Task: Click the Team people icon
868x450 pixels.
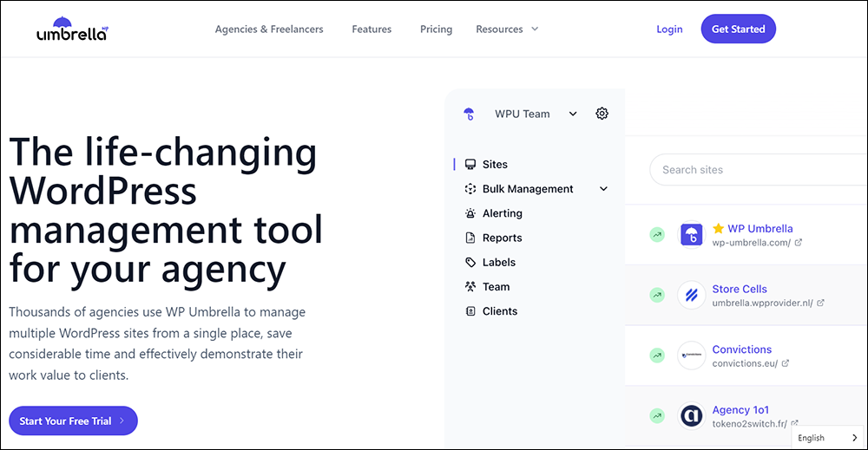Action: click(x=470, y=286)
